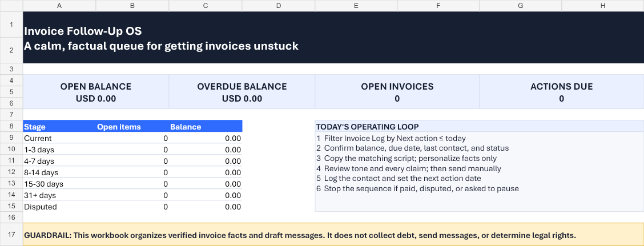Select the ACTIONS DUE label

pyautogui.click(x=561, y=87)
